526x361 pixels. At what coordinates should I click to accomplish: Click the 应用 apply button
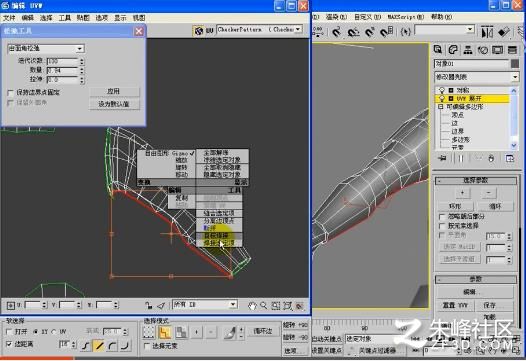tap(114, 91)
